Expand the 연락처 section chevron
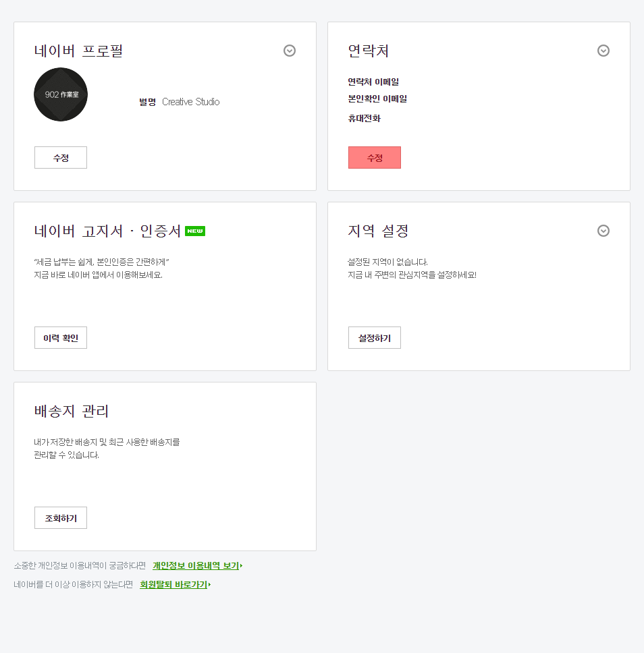 pyautogui.click(x=603, y=50)
